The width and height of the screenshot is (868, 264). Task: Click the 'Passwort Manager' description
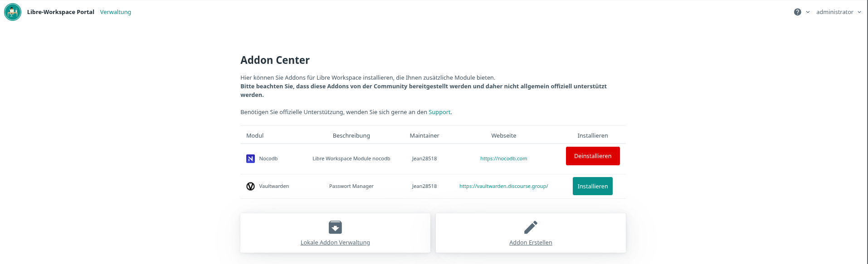coord(351,186)
